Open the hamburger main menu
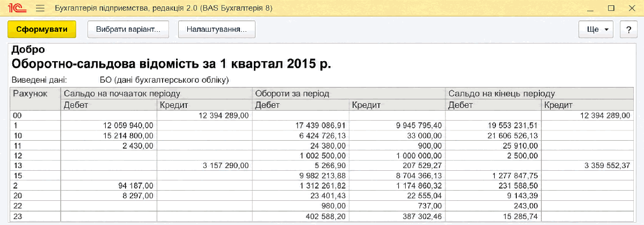Viewport: 644px width, 225px height. pyautogui.click(x=39, y=9)
